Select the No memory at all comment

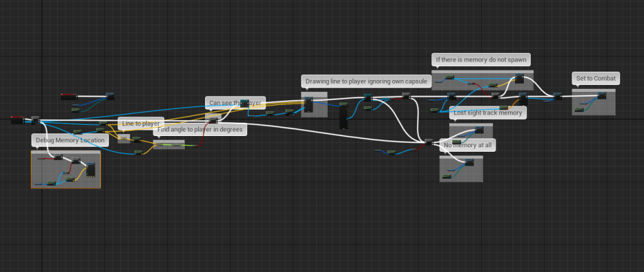click(x=469, y=145)
